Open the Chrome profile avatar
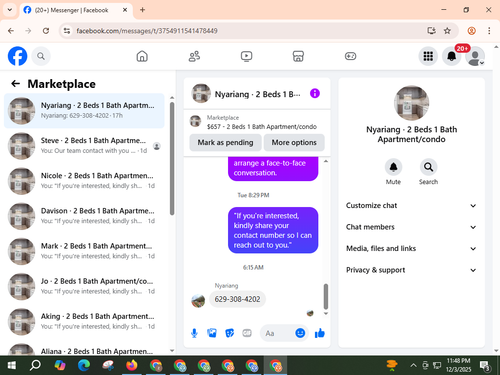Image resolution: width=500 pixels, height=375 pixels. tap(471, 31)
